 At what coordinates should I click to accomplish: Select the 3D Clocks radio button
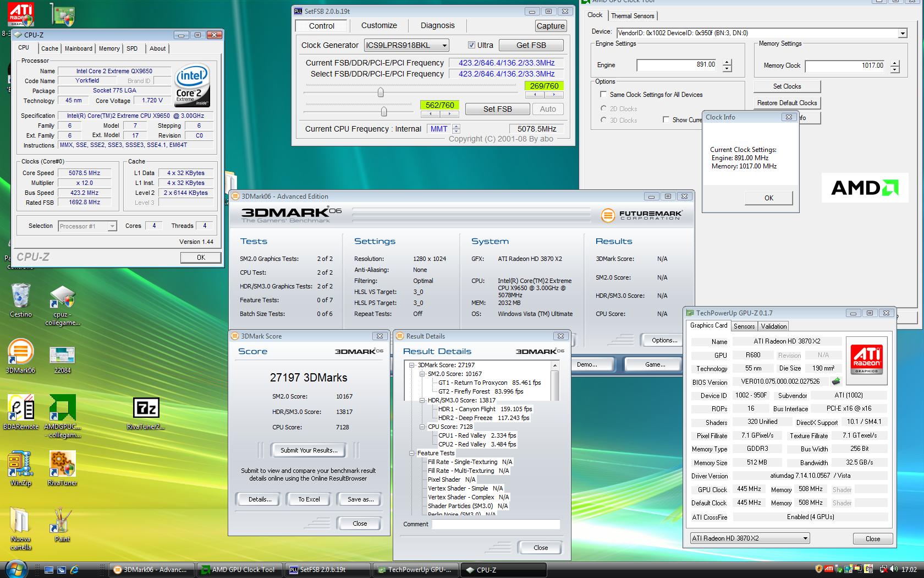tap(604, 119)
